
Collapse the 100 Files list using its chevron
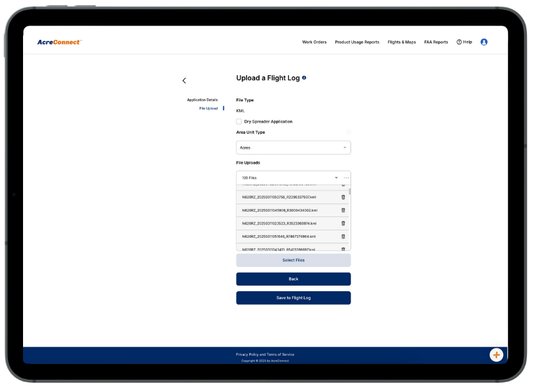336,177
